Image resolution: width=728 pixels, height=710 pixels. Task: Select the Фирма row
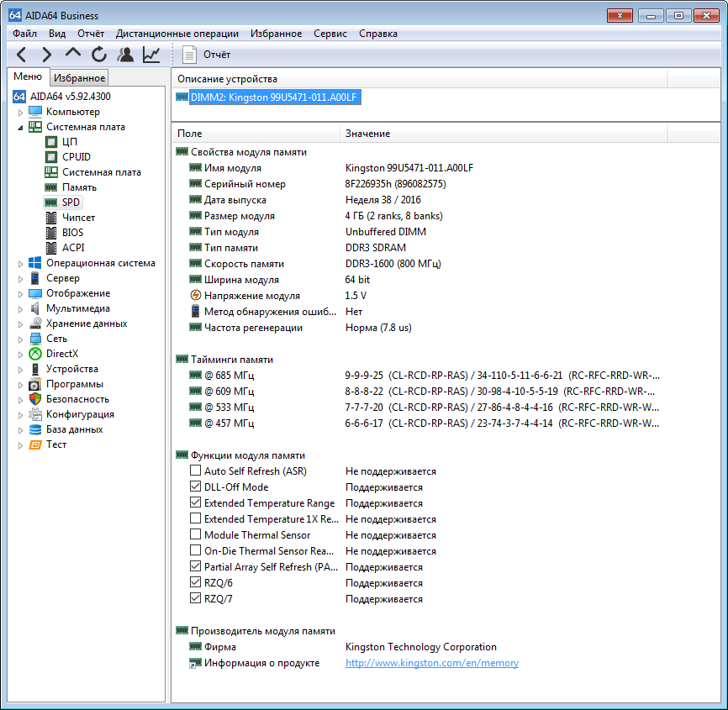[x=343, y=646]
